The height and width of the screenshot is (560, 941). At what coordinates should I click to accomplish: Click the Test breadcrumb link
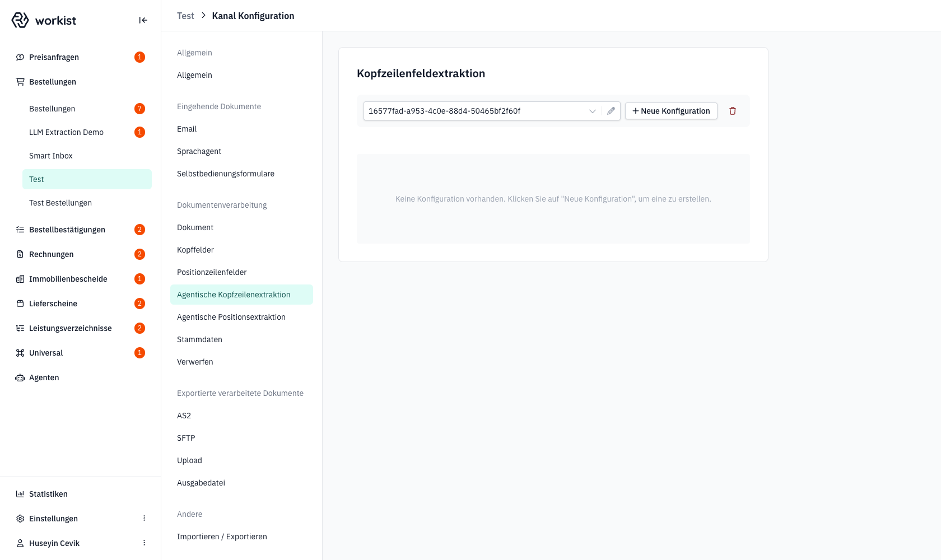click(x=185, y=16)
